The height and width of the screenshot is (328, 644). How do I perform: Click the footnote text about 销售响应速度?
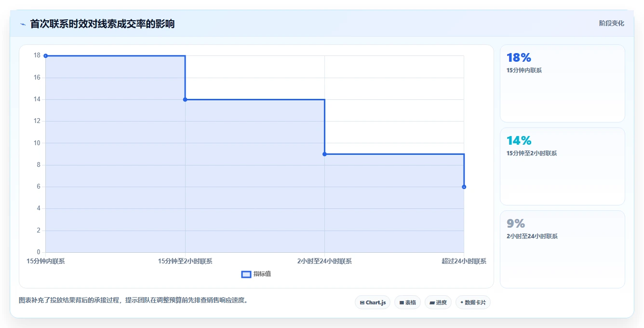(x=133, y=300)
